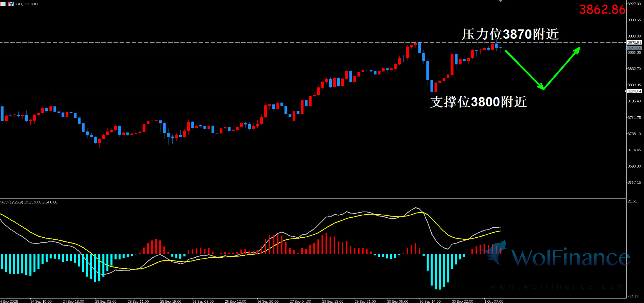Select the 支撑位3800附近 text label

478,102
